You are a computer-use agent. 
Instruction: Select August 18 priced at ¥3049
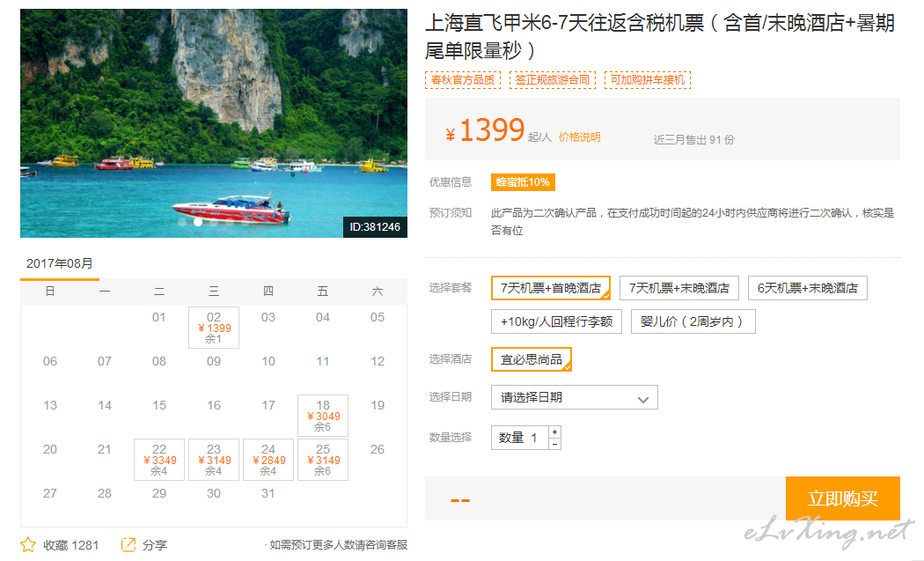tap(323, 416)
